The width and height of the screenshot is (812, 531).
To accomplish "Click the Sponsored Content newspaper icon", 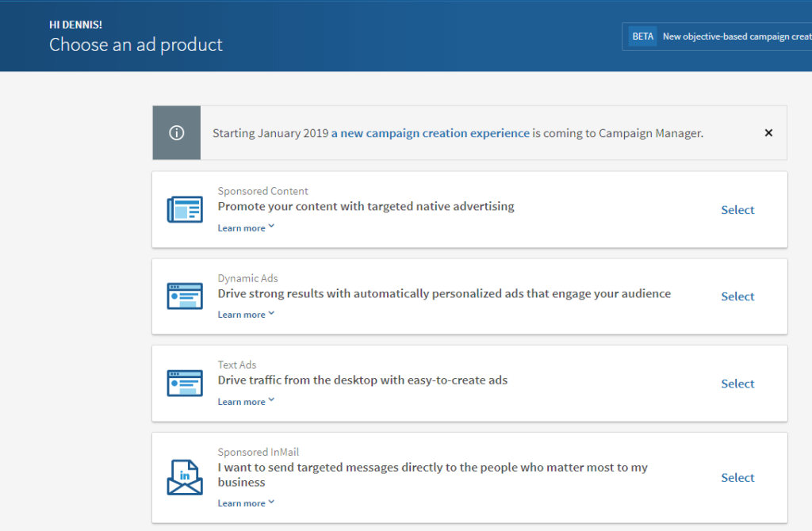I will (185, 208).
